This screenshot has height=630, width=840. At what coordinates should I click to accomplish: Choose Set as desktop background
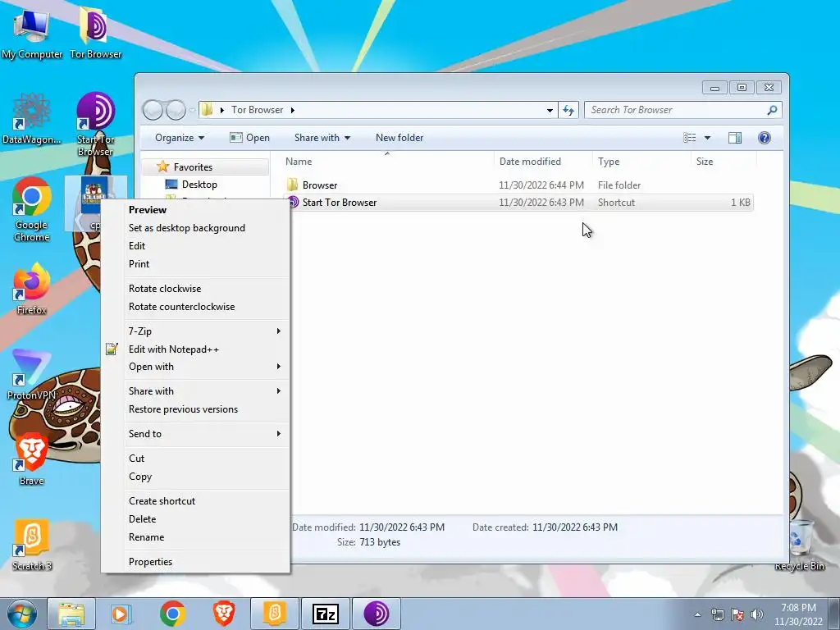click(195, 228)
